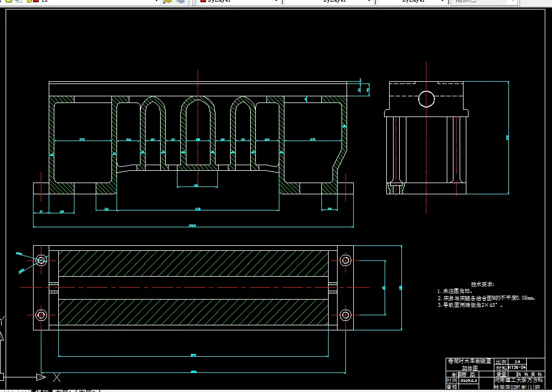Select the lower-right bolt hole in the plan view
This screenshot has height=392, width=552.
[x=345, y=315]
